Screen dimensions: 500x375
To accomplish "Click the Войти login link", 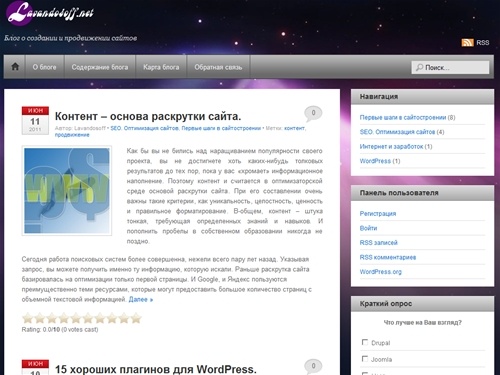I will tap(368, 228).
